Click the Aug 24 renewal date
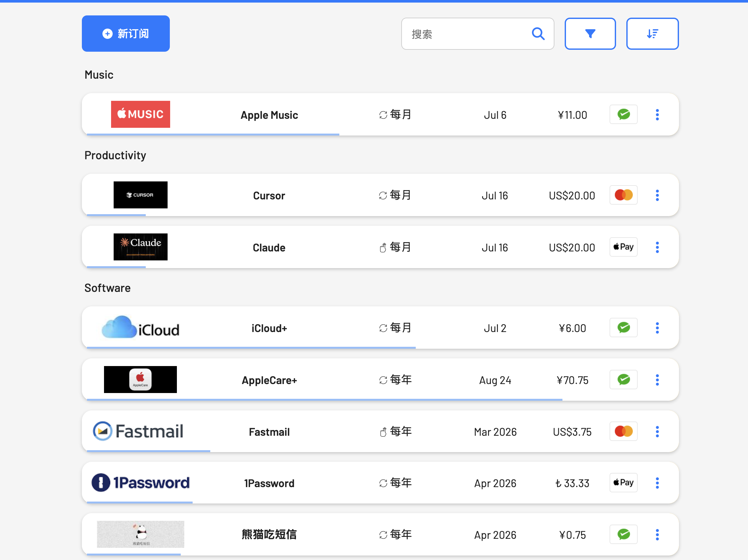 pos(495,381)
